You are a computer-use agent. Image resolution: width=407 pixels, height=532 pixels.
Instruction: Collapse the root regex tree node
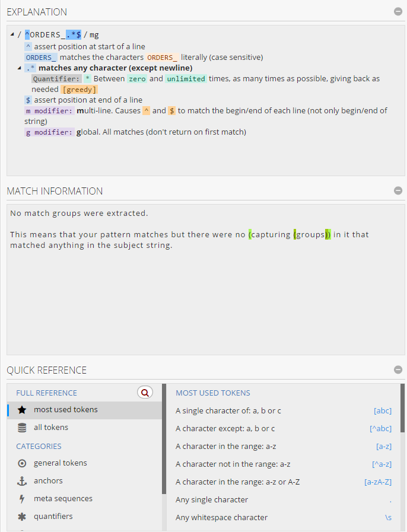12,35
